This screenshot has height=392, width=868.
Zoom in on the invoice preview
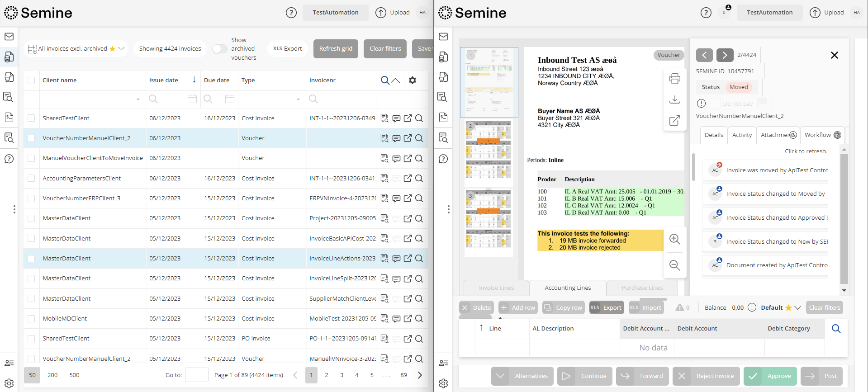674,239
